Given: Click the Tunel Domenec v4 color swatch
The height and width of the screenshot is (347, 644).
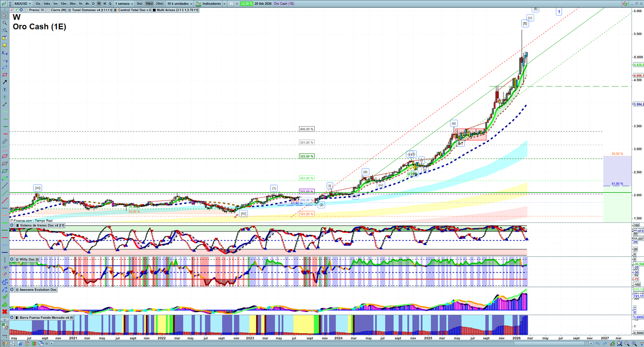Looking at the screenshot, I should 70,10.
